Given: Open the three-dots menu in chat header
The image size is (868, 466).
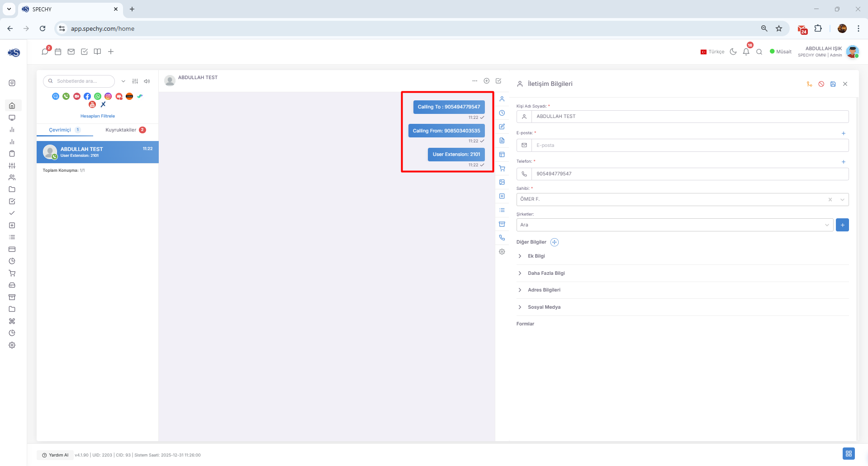Looking at the screenshot, I should click(474, 81).
